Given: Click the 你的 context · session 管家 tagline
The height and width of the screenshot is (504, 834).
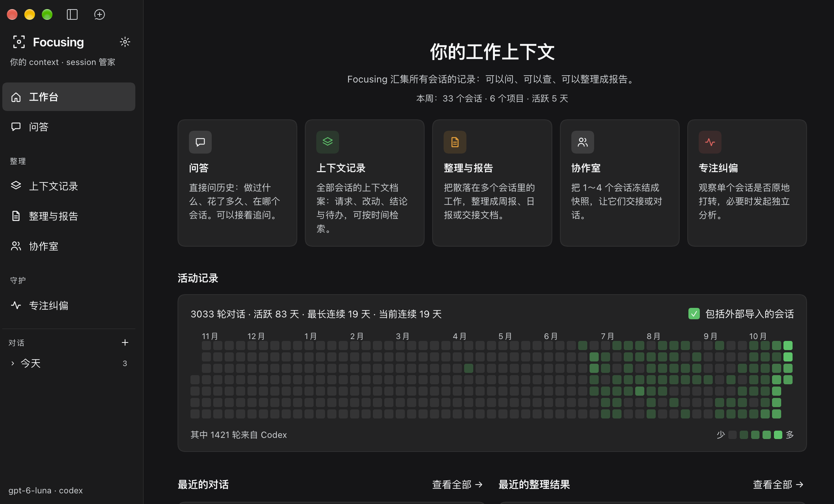Looking at the screenshot, I should coord(63,62).
